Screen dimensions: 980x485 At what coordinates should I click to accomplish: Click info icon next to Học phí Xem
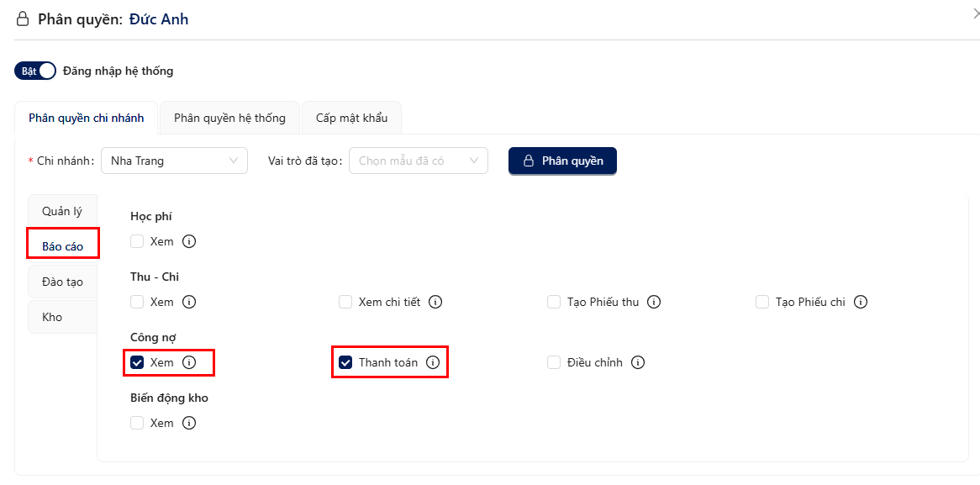[189, 241]
